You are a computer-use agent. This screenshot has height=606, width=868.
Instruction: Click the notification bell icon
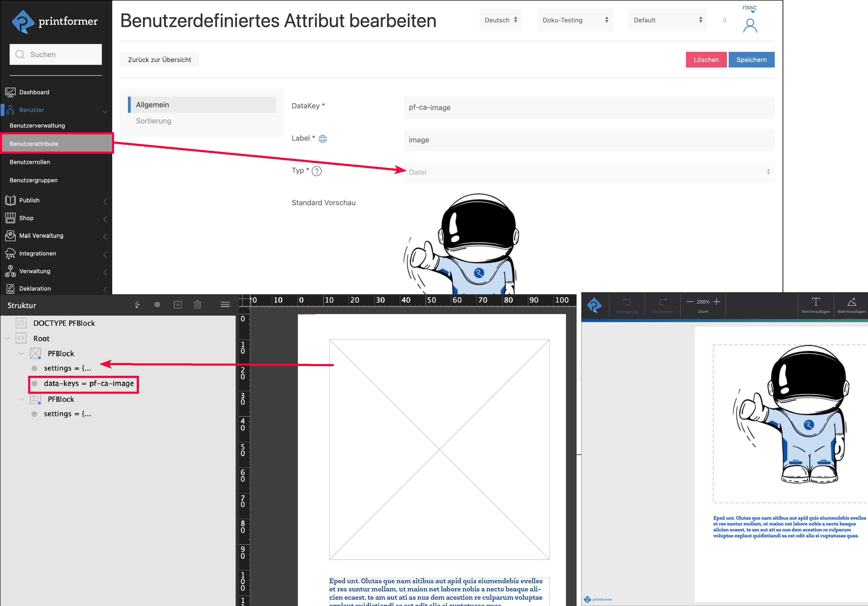pyautogui.click(x=724, y=20)
